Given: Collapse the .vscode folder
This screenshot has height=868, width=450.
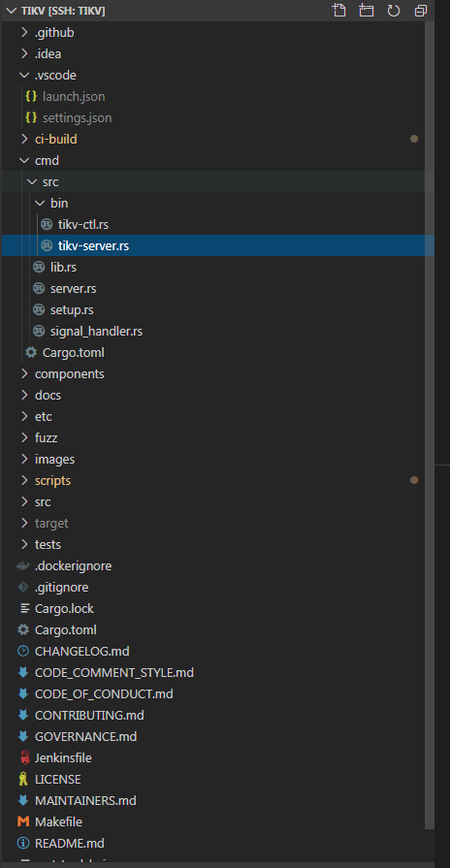Looking at the screenshot, I should [24, 75].
